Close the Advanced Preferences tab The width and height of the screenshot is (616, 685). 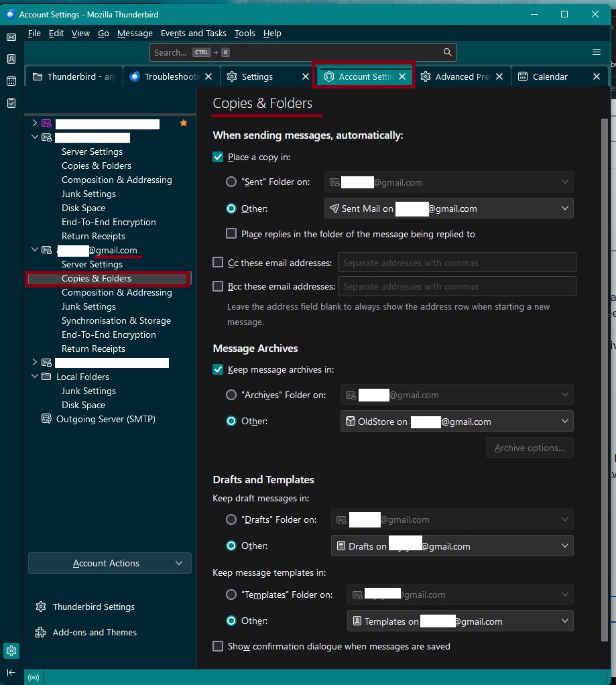pos(499,76)
